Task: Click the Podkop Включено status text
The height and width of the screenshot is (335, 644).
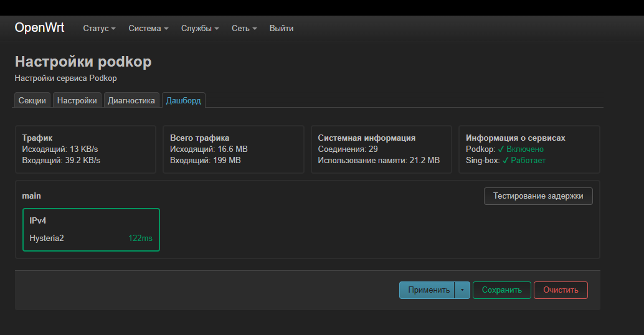Action: [x=521, y=149]
